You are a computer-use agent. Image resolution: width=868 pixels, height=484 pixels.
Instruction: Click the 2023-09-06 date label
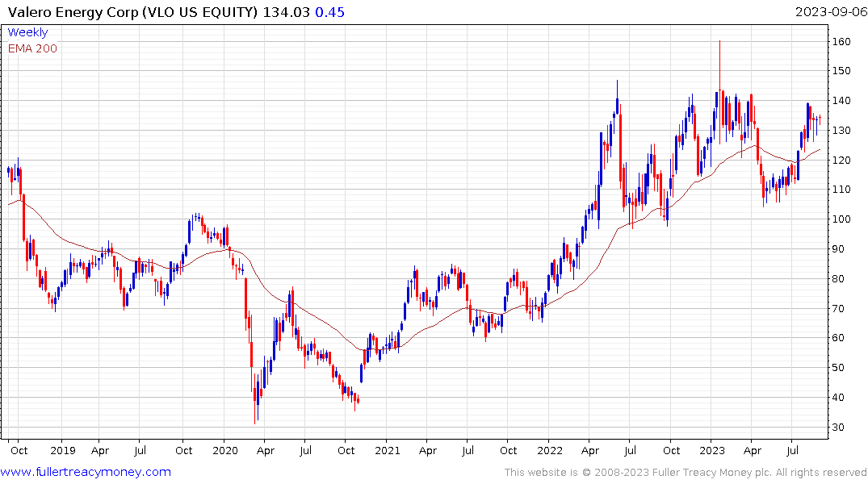[x=831, y=12]
